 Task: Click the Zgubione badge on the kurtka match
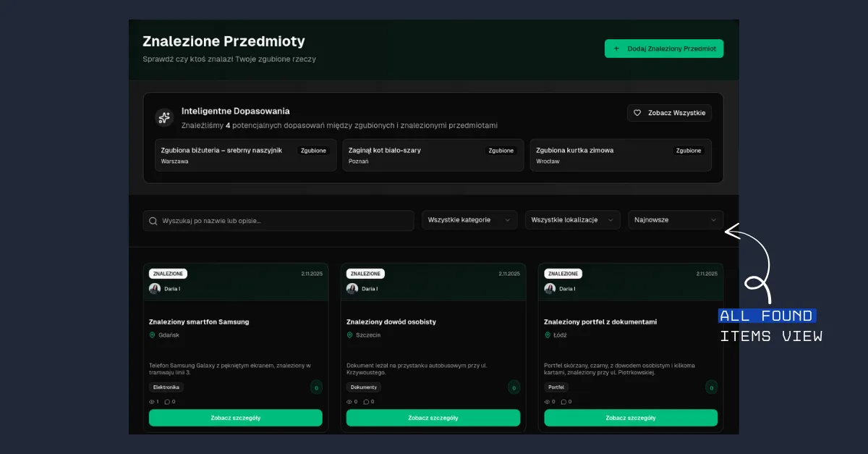click(688, 151)
